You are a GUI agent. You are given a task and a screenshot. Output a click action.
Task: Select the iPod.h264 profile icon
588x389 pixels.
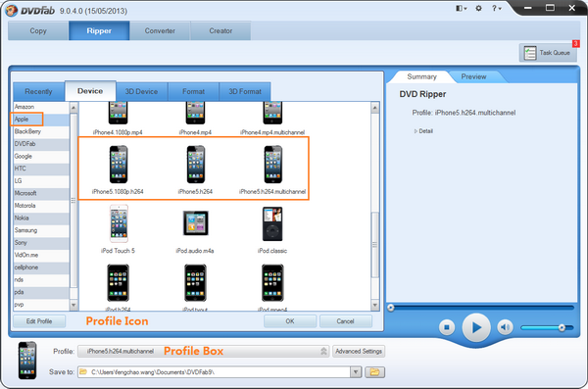coord(119,283)
